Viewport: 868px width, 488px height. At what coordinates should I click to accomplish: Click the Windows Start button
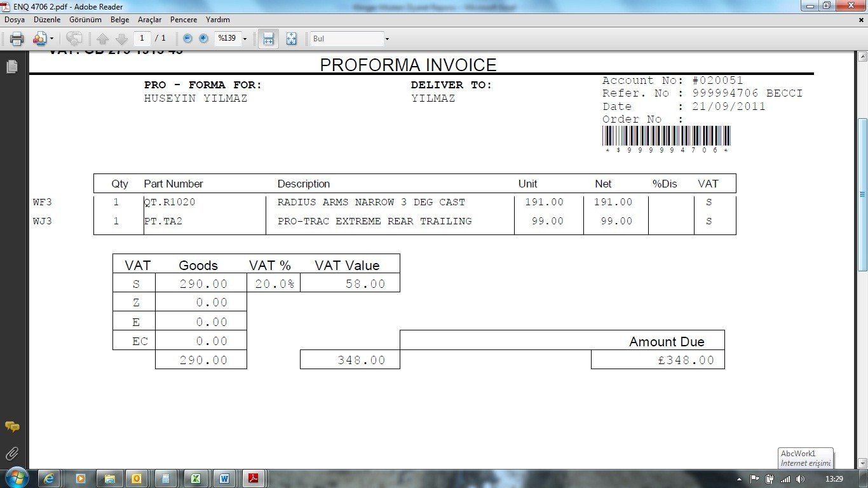point(16,478)
